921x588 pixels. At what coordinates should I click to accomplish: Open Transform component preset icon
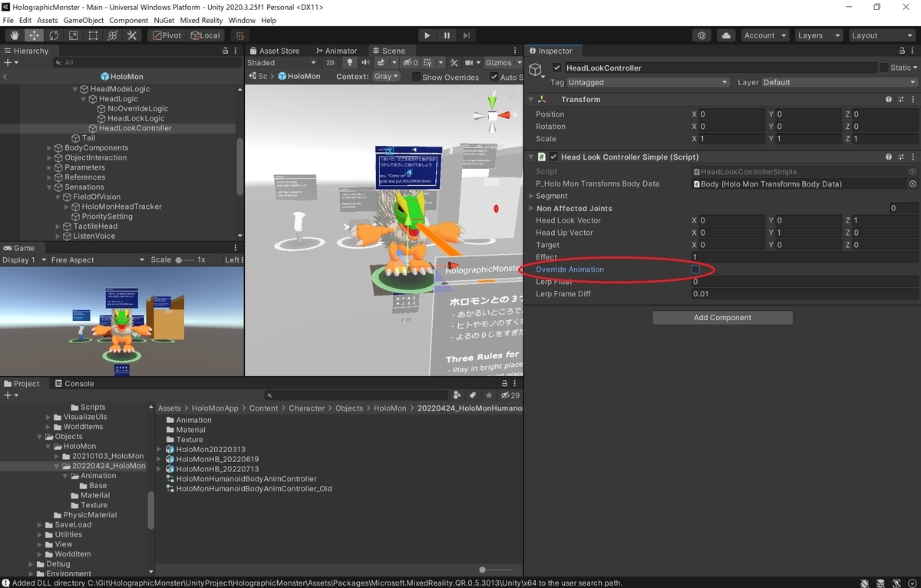coord(900,100)
